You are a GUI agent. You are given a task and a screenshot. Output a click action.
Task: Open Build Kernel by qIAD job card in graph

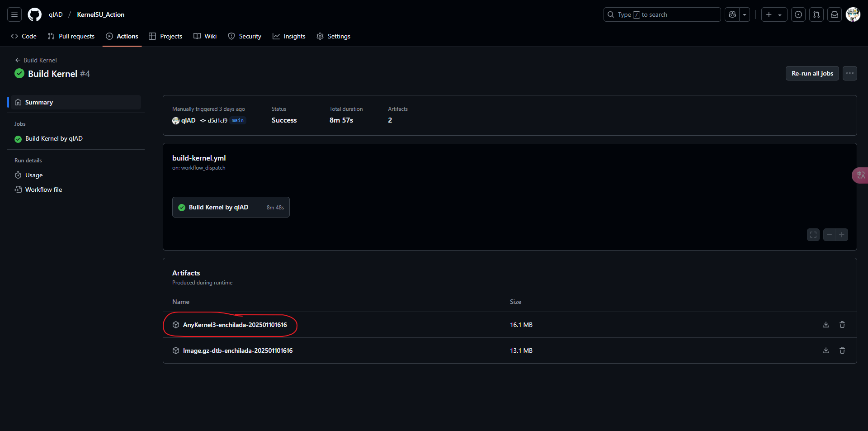point(231,207)
